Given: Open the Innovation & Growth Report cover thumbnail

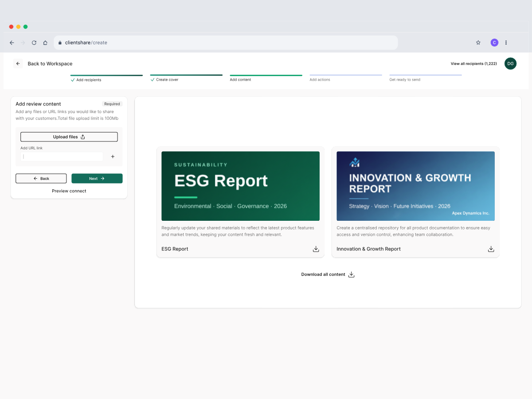Looking at the screenshot, I should pyautogui.click(x=415, y=186).
